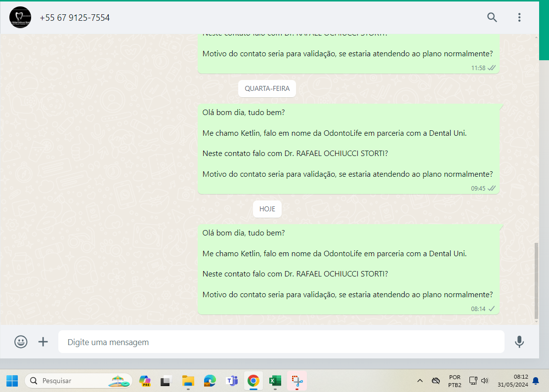Click 'Motivo do contato' line in 11:58 message

pyautogui.click(x=348, y=53)
